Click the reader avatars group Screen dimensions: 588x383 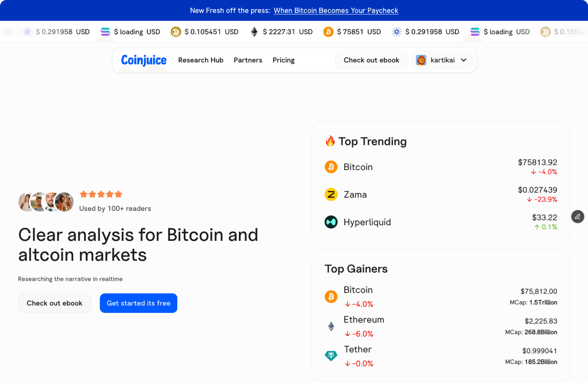pyautogui.click(x=46, y=202)
